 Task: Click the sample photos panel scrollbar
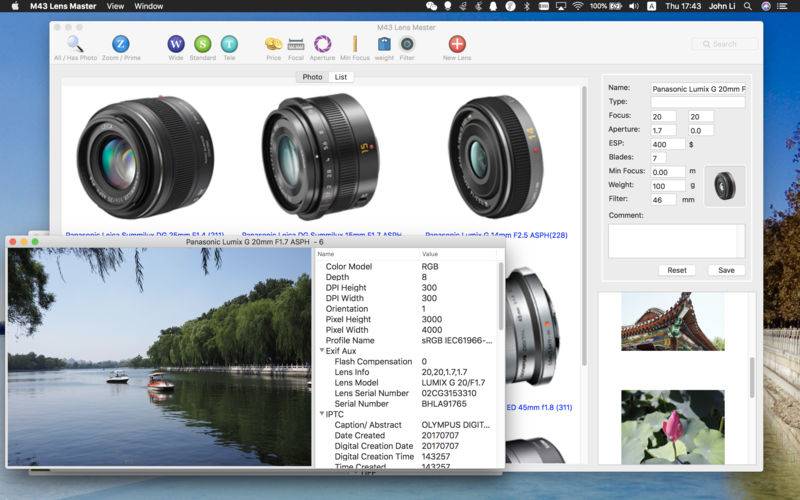click(752, 378)
